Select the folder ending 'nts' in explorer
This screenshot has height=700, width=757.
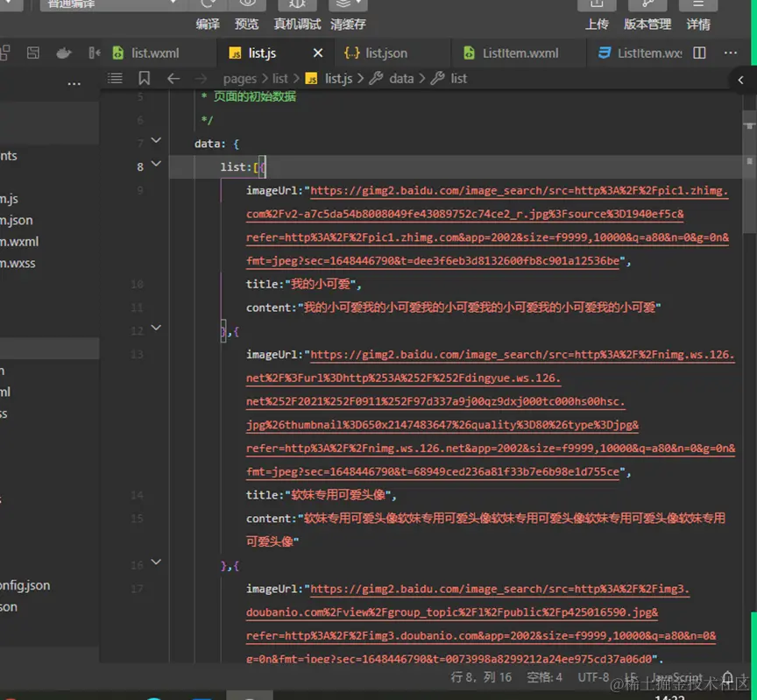pyautogui.click(x=9, y=156)
